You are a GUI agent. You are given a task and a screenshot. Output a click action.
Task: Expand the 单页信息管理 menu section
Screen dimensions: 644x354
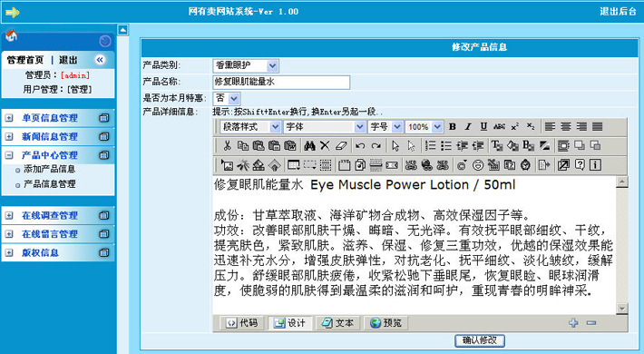click(x=9, y=118)
